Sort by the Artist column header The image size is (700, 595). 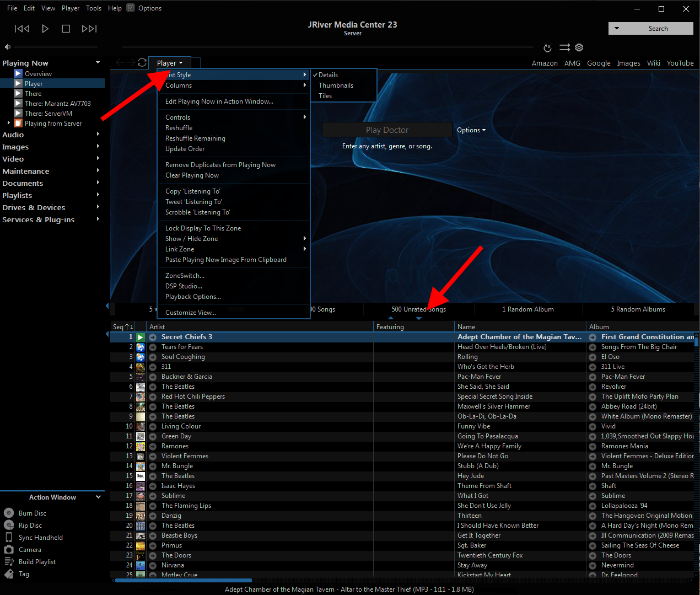click(260, 327)
